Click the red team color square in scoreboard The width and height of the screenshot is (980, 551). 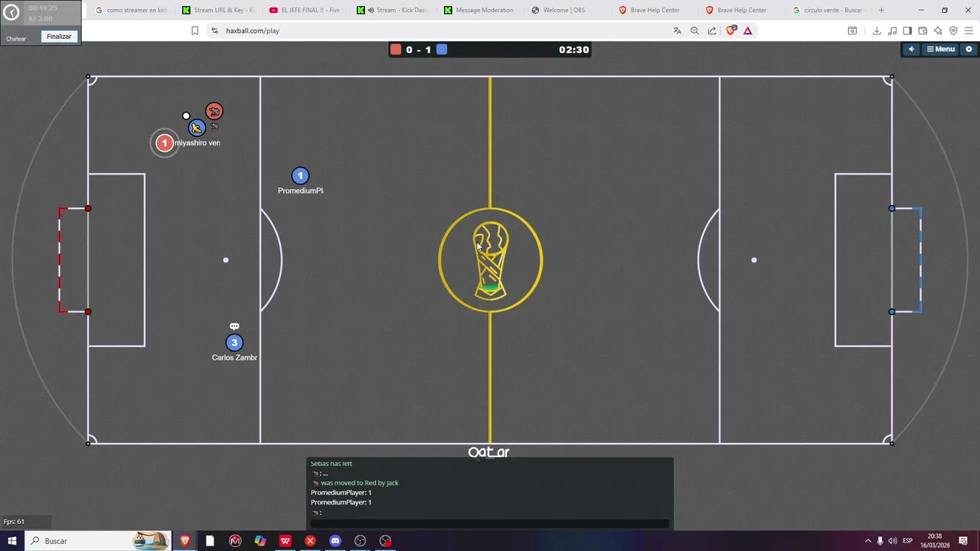click(395, 49)
